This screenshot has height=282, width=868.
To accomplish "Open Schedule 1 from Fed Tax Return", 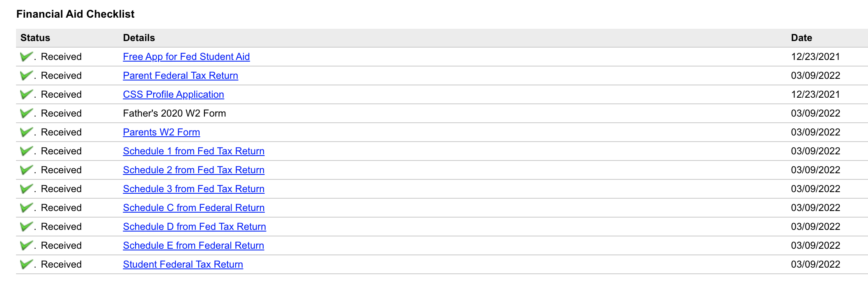I will tap(193, 151).
